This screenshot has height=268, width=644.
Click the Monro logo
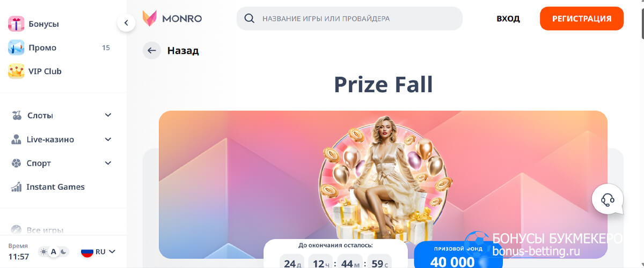(172, 18)
